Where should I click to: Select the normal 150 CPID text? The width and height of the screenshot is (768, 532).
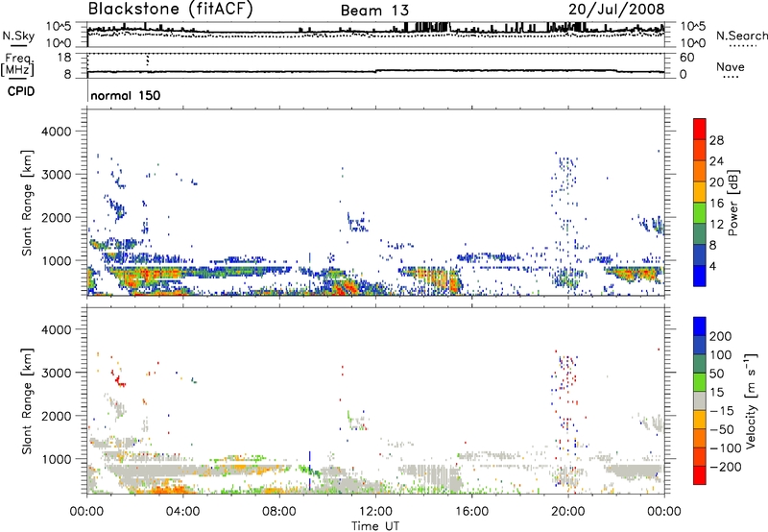[x=126, y=95]
